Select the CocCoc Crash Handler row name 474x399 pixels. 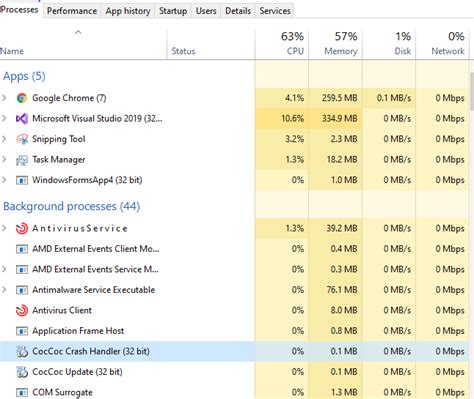[x=91, y=351]
